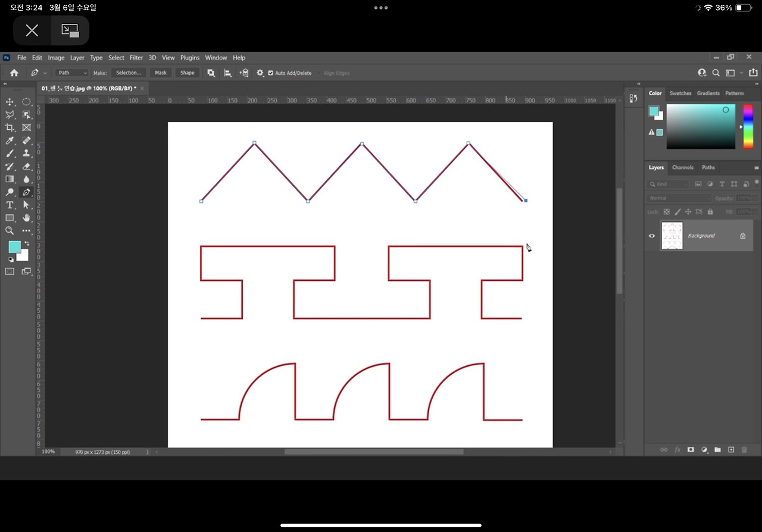Click the rainbow hue slider in Color panel
Screen dimensions: 762x532
748,127
